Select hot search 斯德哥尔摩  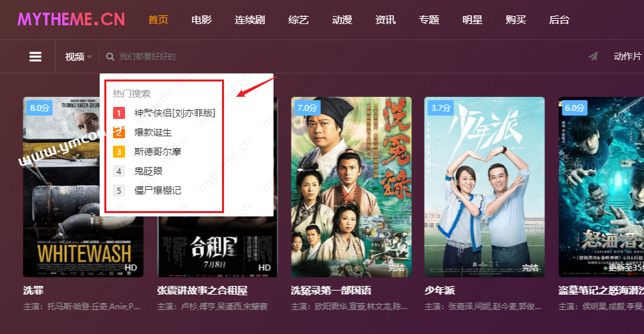(158, 152)
